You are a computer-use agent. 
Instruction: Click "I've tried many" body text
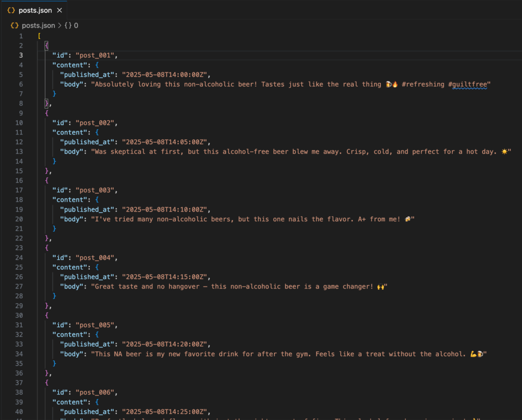coord(124,219)
